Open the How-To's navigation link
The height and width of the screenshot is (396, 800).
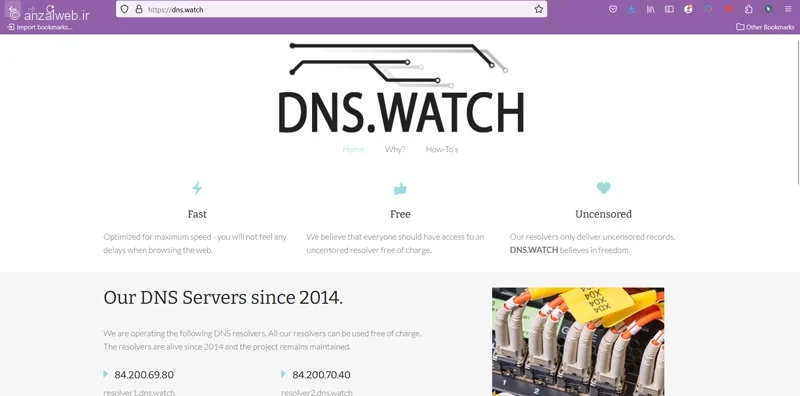click(442, 150)
